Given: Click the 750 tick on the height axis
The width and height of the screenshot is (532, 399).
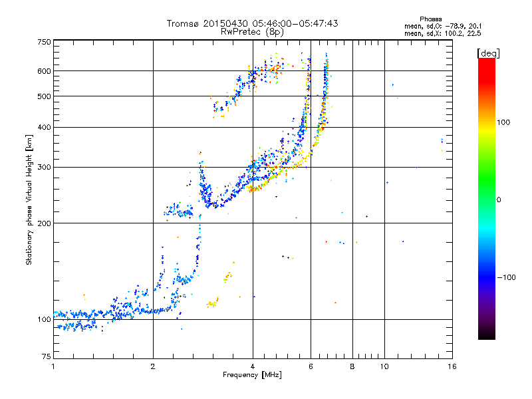Looking at the screenshot, I should 44,42.
